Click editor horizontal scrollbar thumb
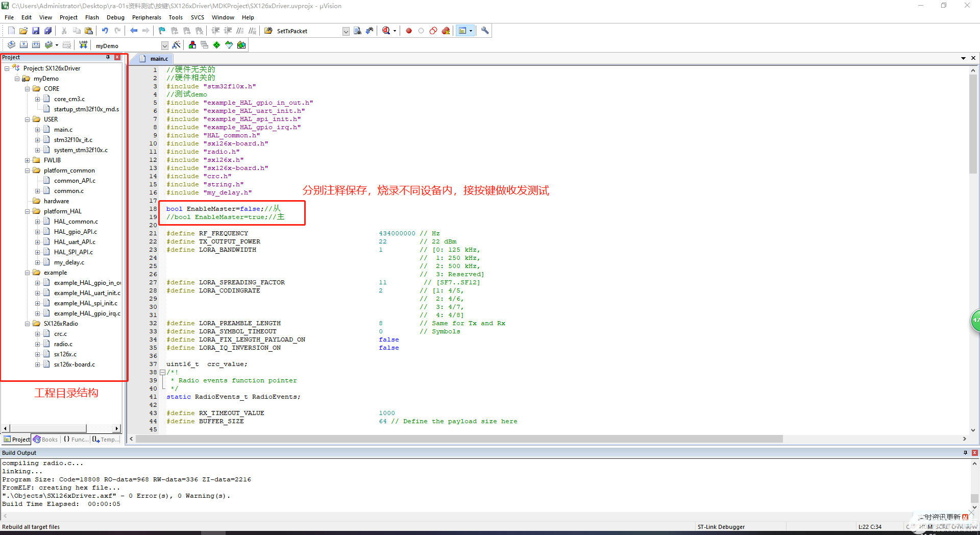 (x=459, y=439)
